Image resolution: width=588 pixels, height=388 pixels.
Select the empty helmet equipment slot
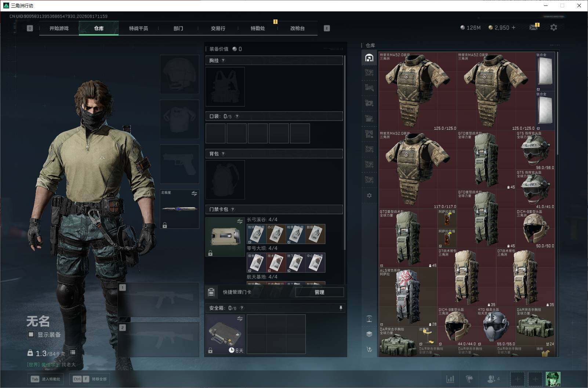(179, 74)
